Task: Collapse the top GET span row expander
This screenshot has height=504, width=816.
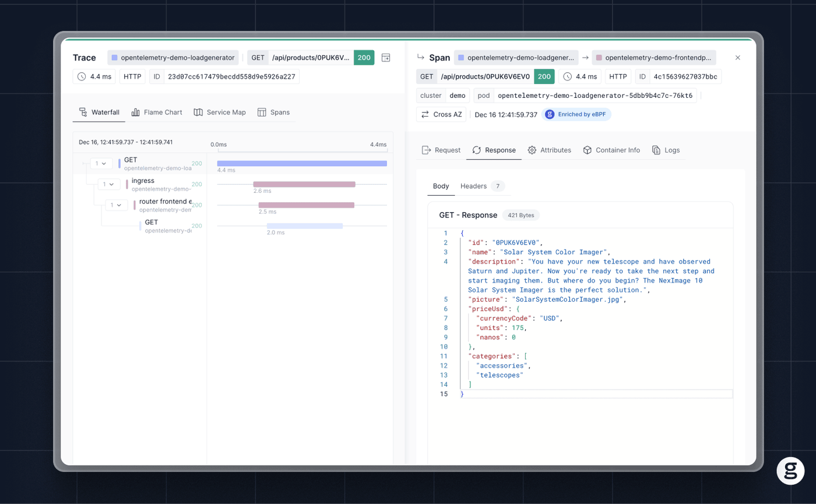Action: coord(101,163)
